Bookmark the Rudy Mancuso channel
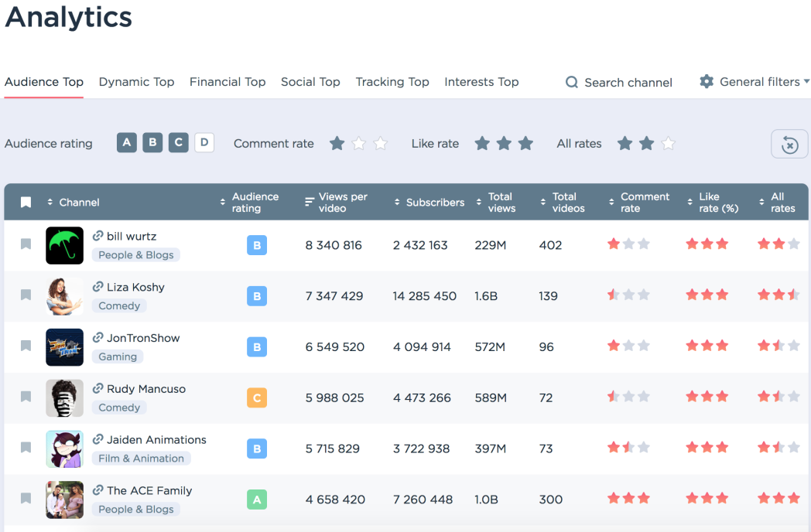This screenshot has height=532, width=811. coord(26,397)
